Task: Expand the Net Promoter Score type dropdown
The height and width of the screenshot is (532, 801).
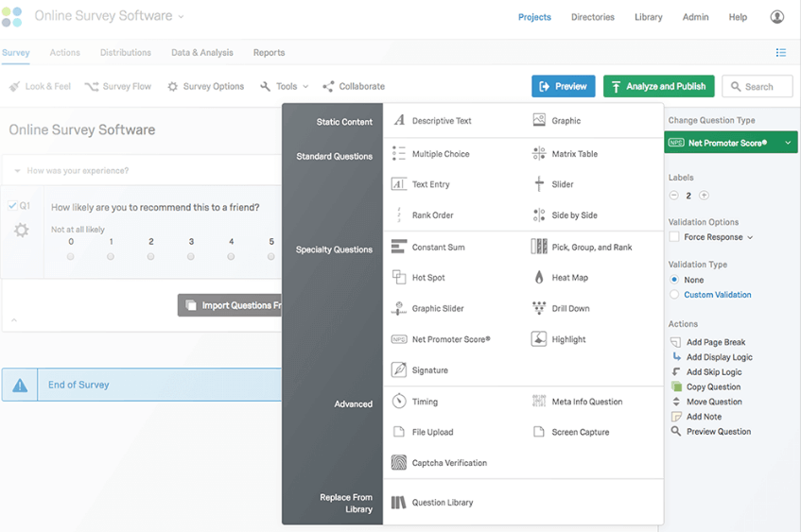Action: 788,144
